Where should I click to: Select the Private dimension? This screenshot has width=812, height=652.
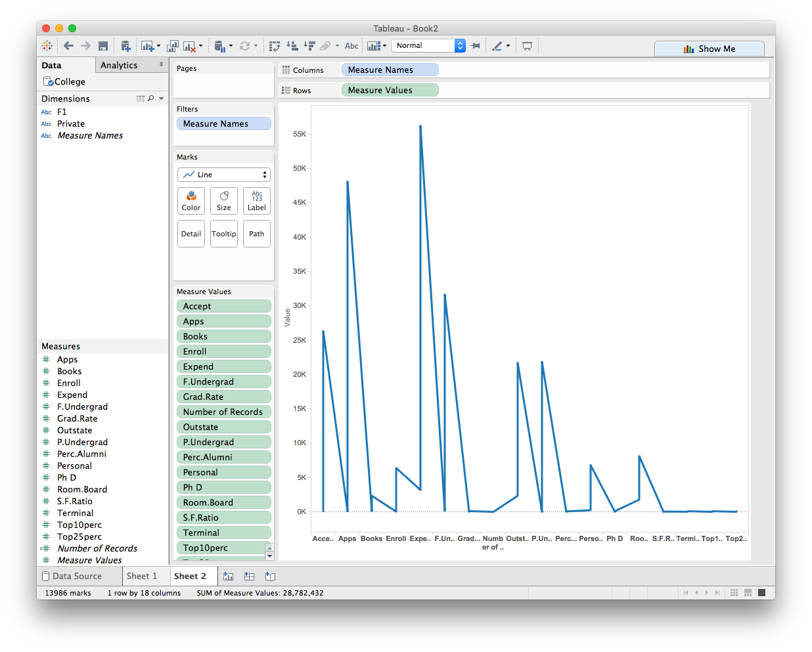click(71, 123)
